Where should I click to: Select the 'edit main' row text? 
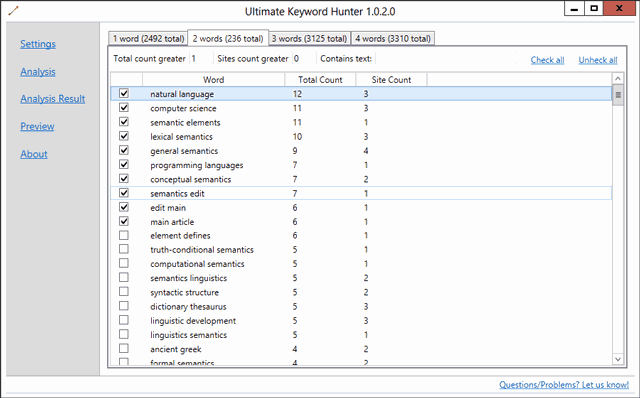pyautogui.click(x=168, y=208)
